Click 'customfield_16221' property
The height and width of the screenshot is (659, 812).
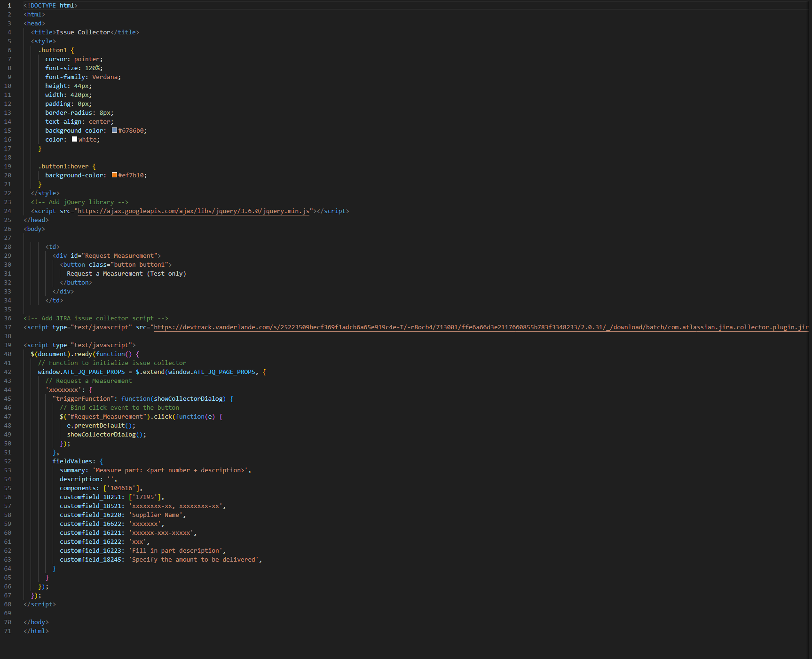pyautogui.click(x=90, y=533)
